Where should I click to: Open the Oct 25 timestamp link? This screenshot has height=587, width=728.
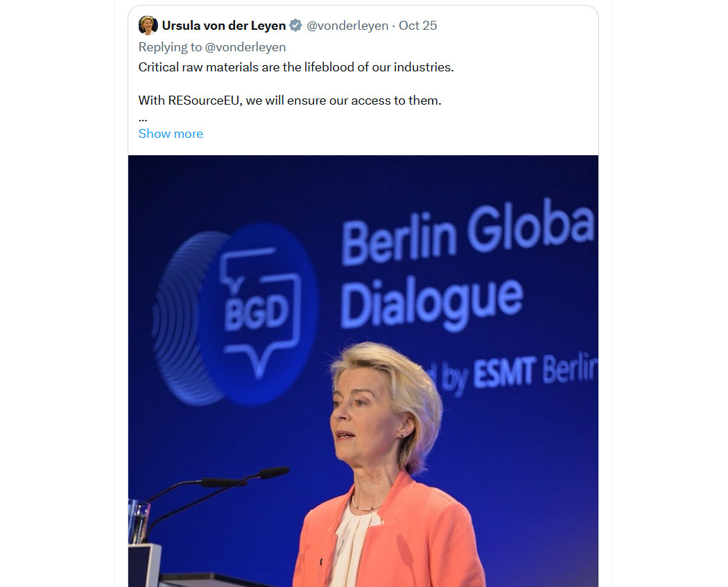[x=418, y=26]
